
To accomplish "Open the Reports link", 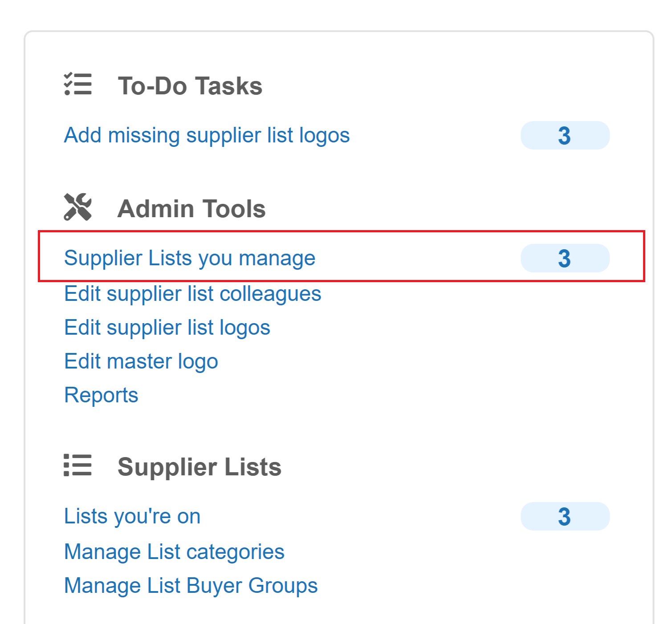I will (x=101, y=395).
